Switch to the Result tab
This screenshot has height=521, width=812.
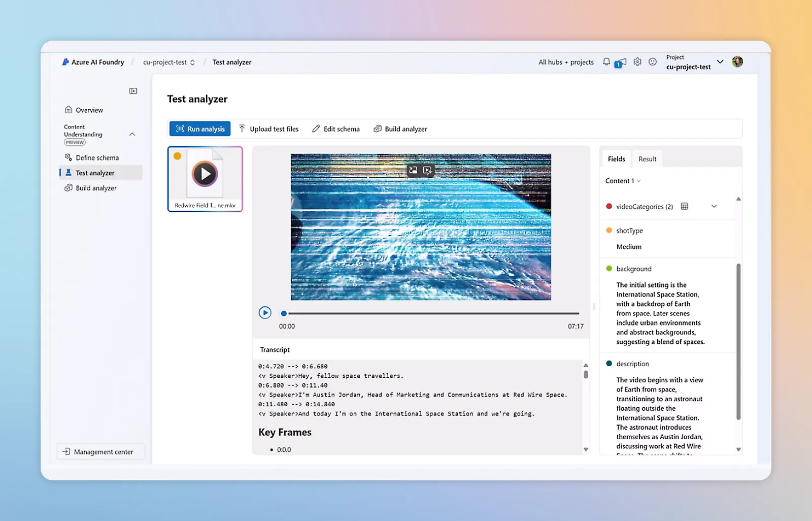point(647,159)
